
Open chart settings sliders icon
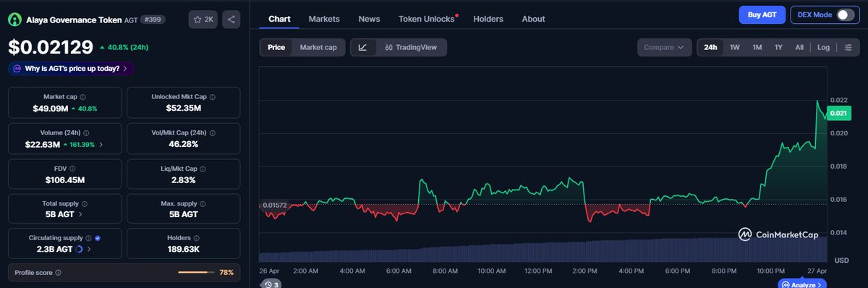848,47
